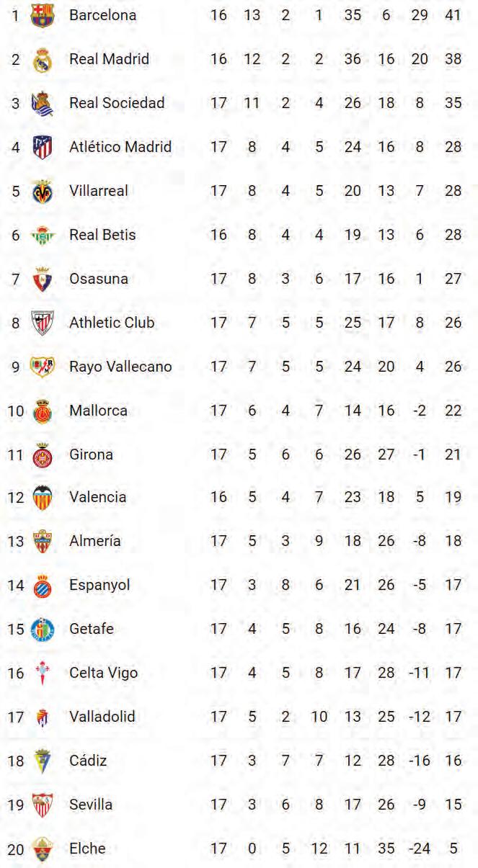
Task: Click the Villarreal yellow crest
Action: pyautogui.click(x=43, y=192)
